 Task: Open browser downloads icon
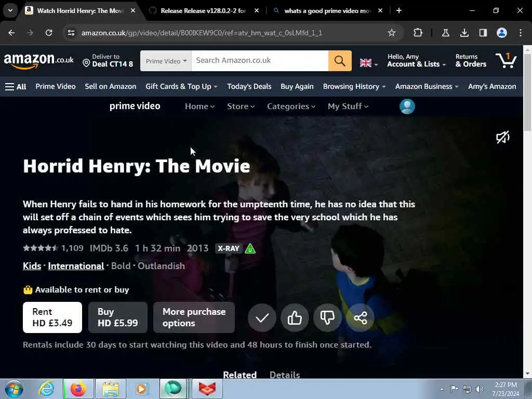click(x=464, y=33)
